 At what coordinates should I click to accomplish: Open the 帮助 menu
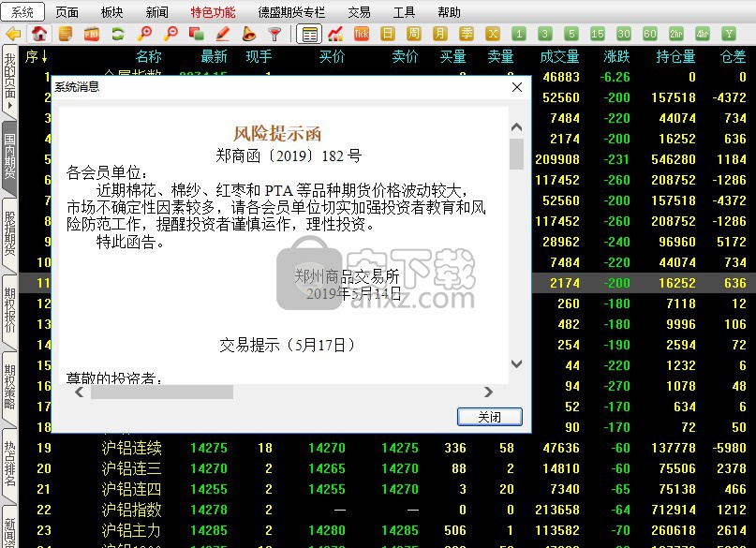[x=449, y=12]
